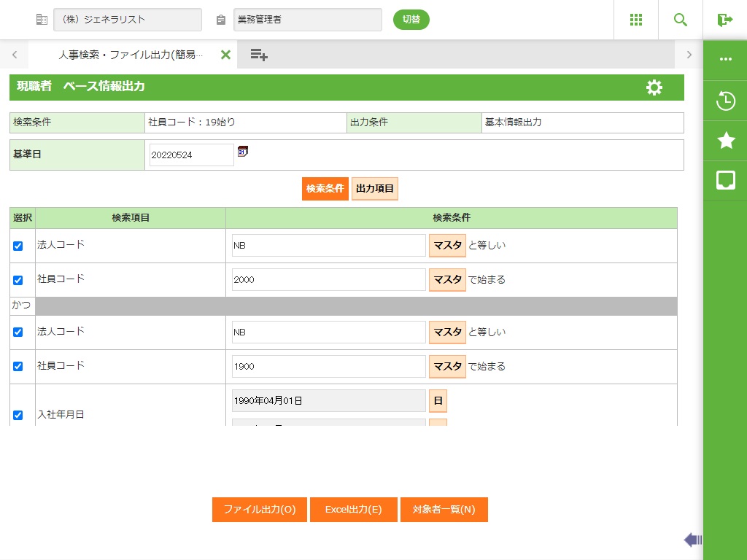Open the settings gear icon
Viewport: 747px width, 560px height.
tap(654, 87)
